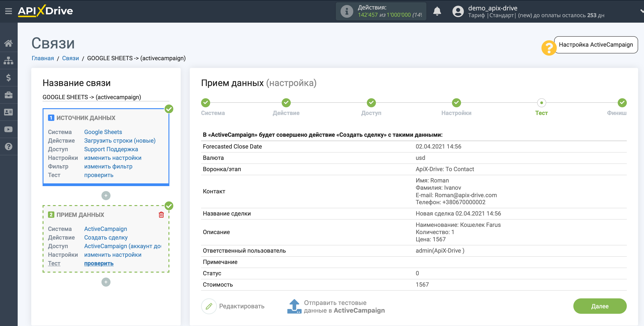
Task: Click source изменить настройки link
Action: 113,158
